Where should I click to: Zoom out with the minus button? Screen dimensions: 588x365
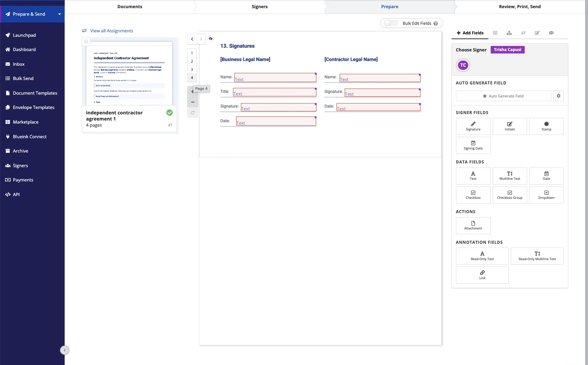click(x=193, y=102)
